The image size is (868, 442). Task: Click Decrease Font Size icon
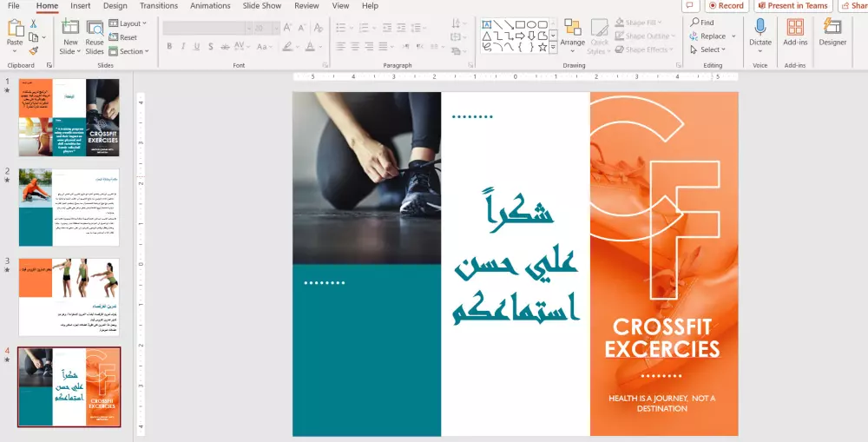tap(302, 28)
